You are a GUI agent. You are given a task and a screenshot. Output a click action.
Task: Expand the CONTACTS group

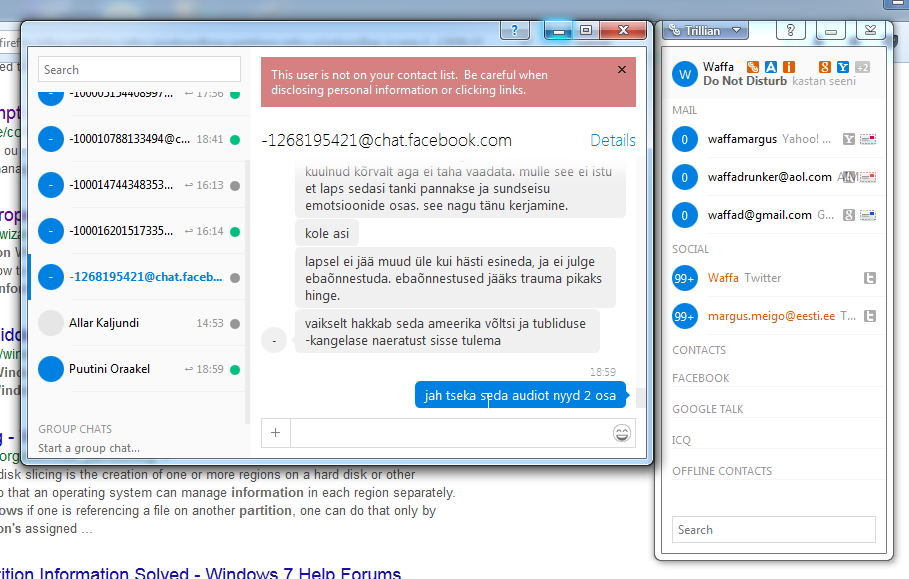click(x=699, y=350)
